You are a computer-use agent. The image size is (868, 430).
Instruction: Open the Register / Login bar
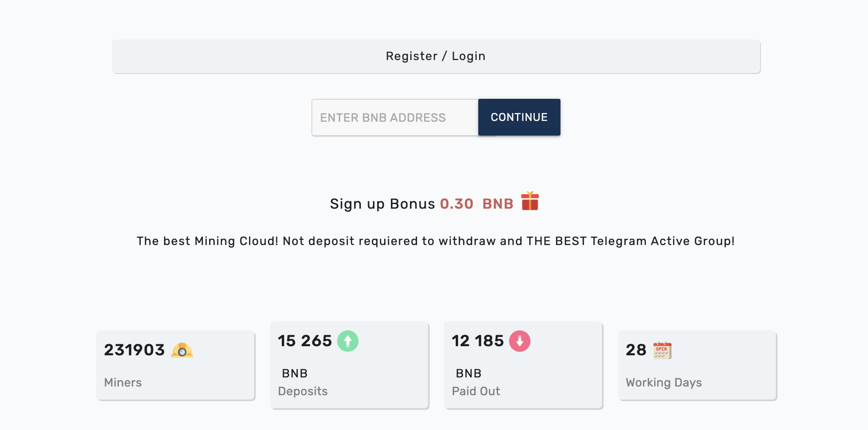(436, 56)
